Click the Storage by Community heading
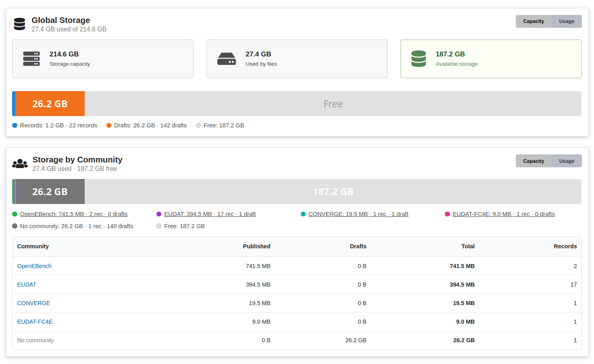Viewport: 594px width, 364px height. tap(77, 160)
